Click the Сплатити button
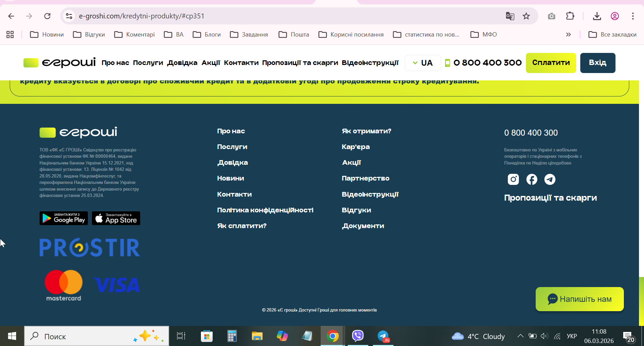 tap(551, 63)
